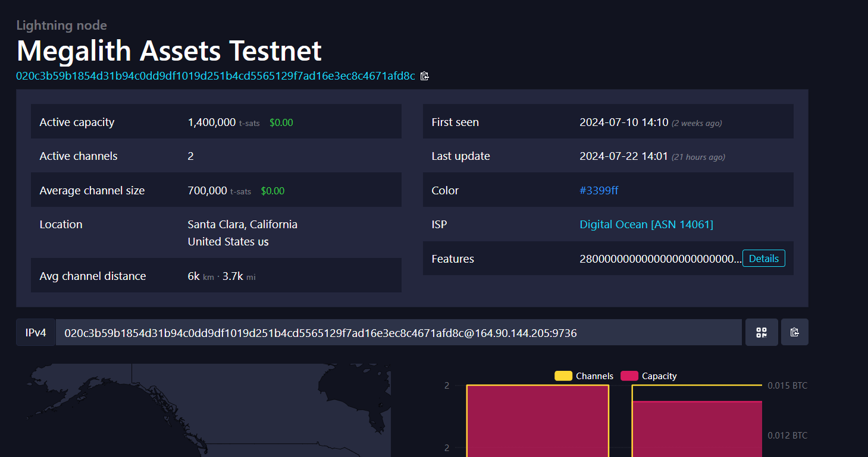Viewport: 868px width, 457px height.
Task: Copy the IPv4 node address to clipboard
Action: click(x=795, y=332)
